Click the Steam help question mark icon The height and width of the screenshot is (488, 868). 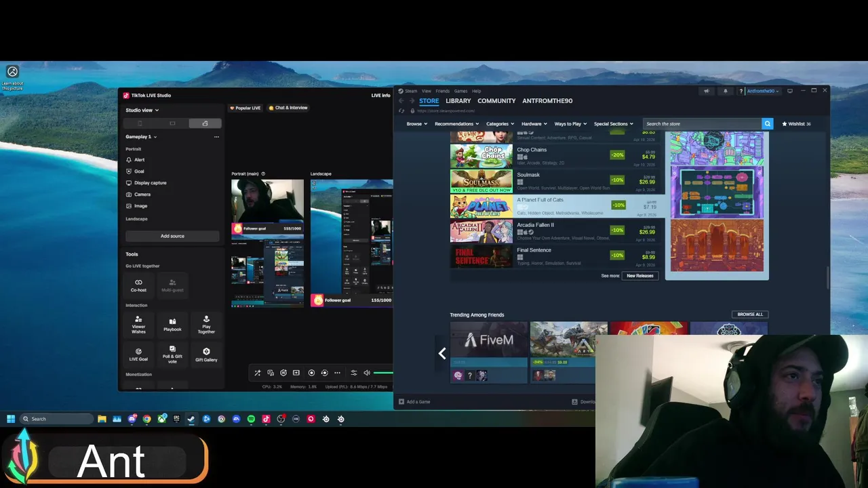click(741, 91)
